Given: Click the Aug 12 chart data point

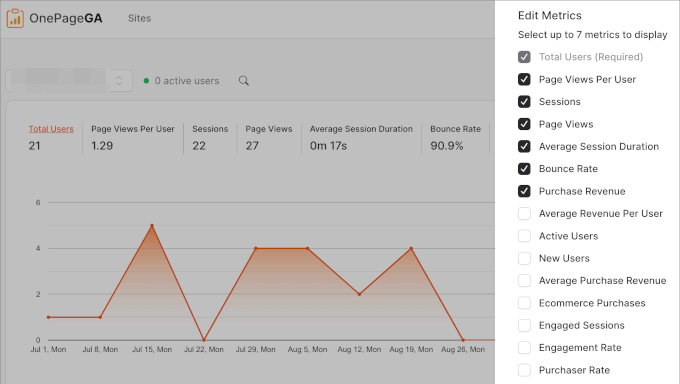Looking at the screenshot, I should pos(360,294).
